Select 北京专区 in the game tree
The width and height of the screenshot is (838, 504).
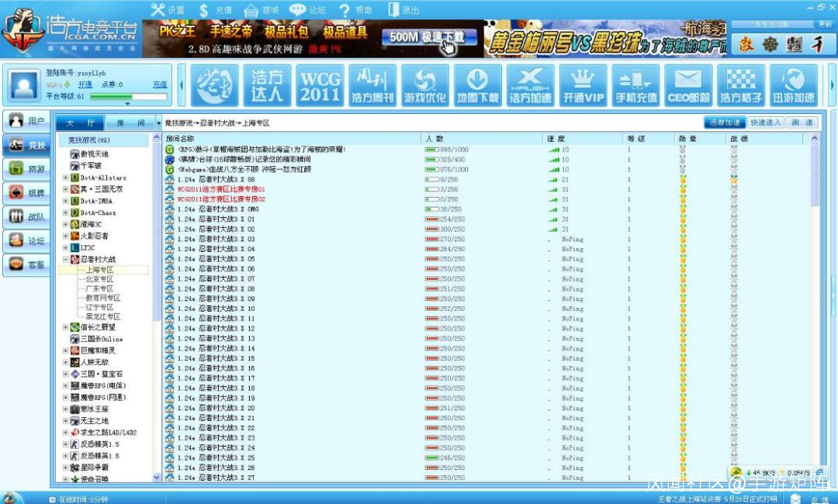pos(99,279)
